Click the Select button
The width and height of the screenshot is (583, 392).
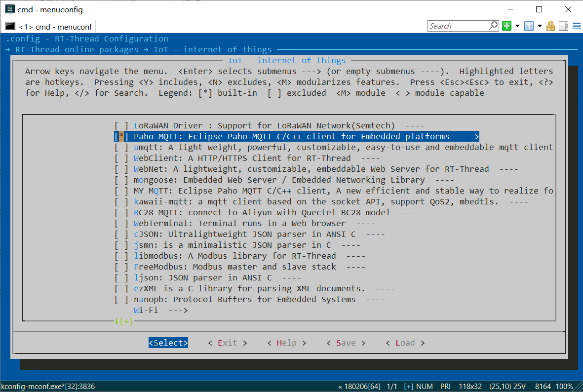[168, 343]
